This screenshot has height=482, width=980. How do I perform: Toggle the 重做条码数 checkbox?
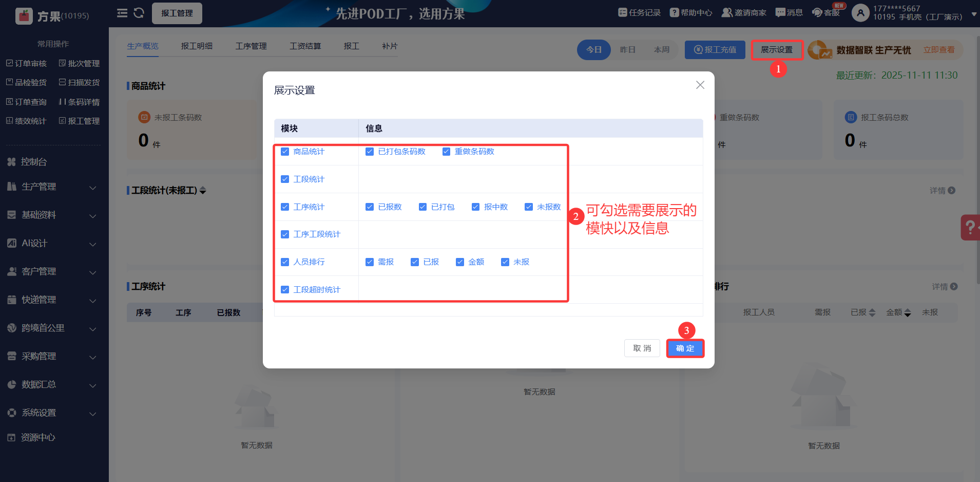[x=446, y=152]
